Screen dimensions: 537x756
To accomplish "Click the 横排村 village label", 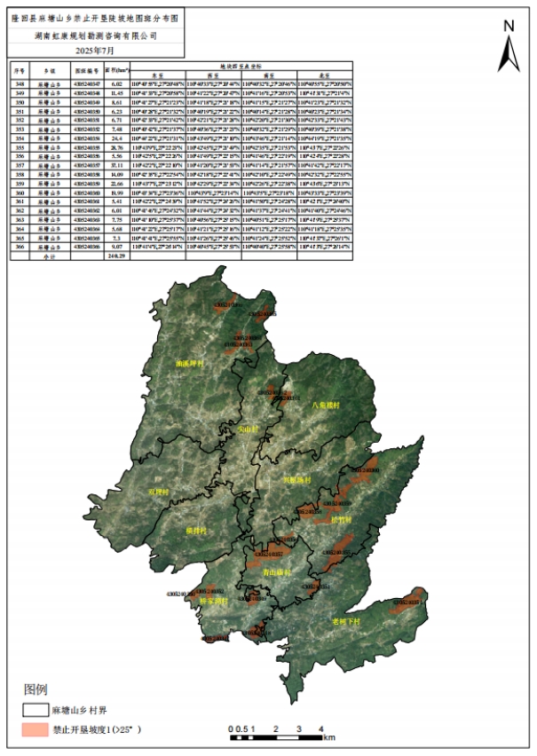I will click(x=196, y=530).
